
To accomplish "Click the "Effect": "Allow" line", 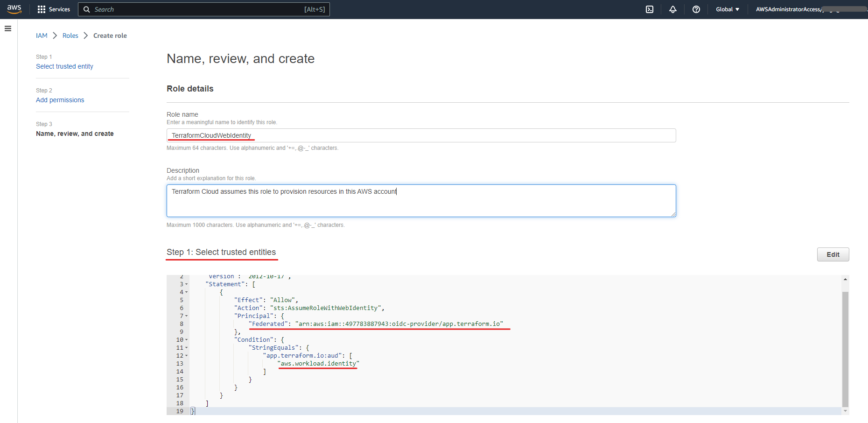I will coord(266,300).
